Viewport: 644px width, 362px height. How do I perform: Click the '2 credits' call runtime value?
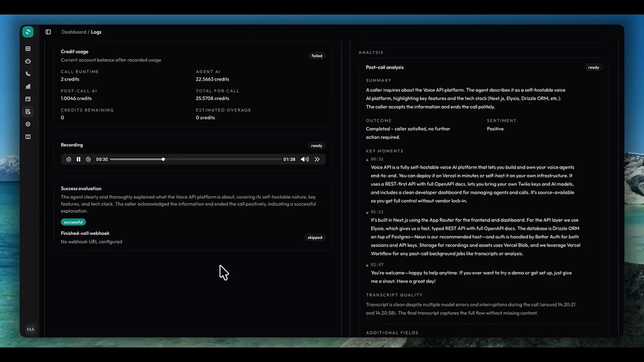pos(70,79)
